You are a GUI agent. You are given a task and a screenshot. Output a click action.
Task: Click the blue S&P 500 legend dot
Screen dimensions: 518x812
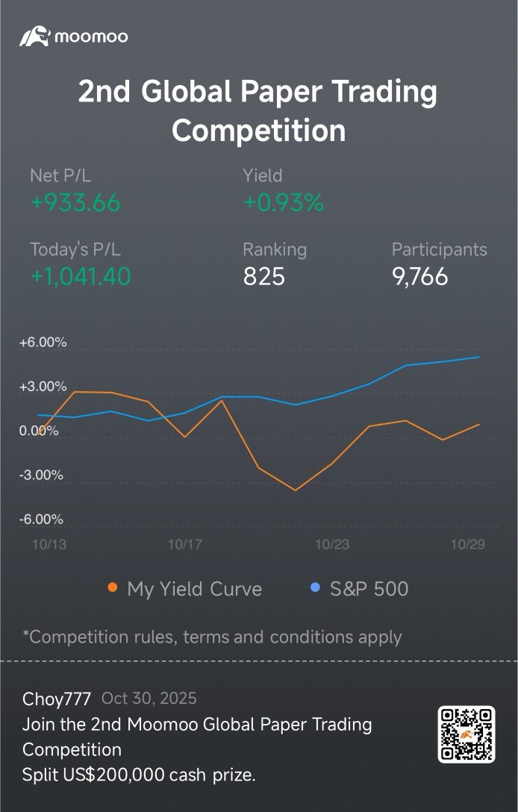[x=315, y=588]
